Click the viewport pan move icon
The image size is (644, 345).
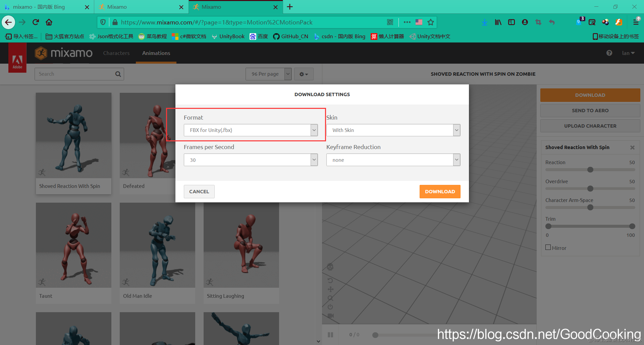click(330, 289)
